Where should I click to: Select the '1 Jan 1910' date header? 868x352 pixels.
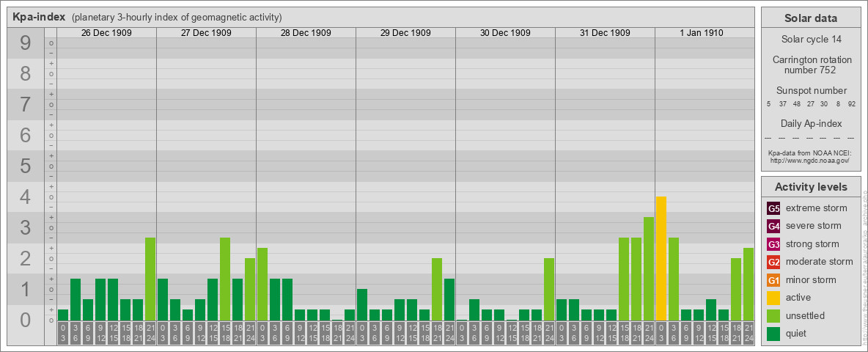704,33
